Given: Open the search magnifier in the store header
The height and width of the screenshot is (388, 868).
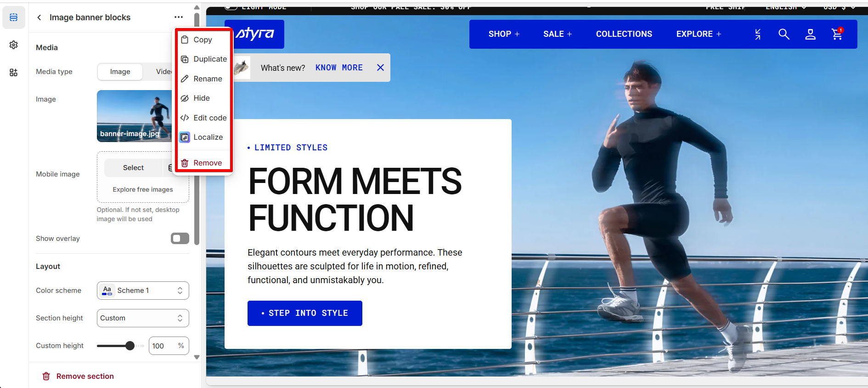Looking at the screenshot, I should click(x=784, y=34).
